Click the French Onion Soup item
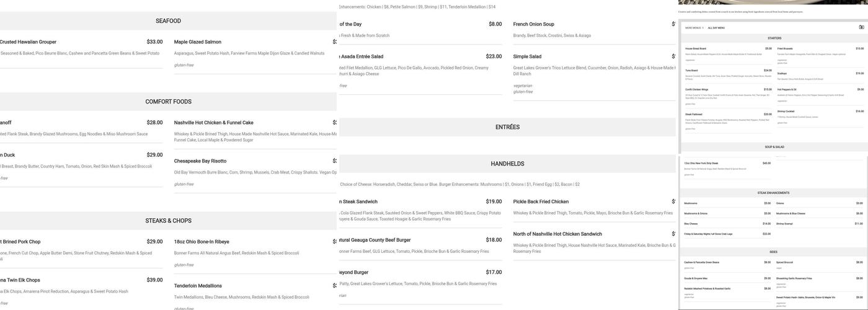This screenshot has width=868, height=310. pyautogui.click(x=533, y=24)
